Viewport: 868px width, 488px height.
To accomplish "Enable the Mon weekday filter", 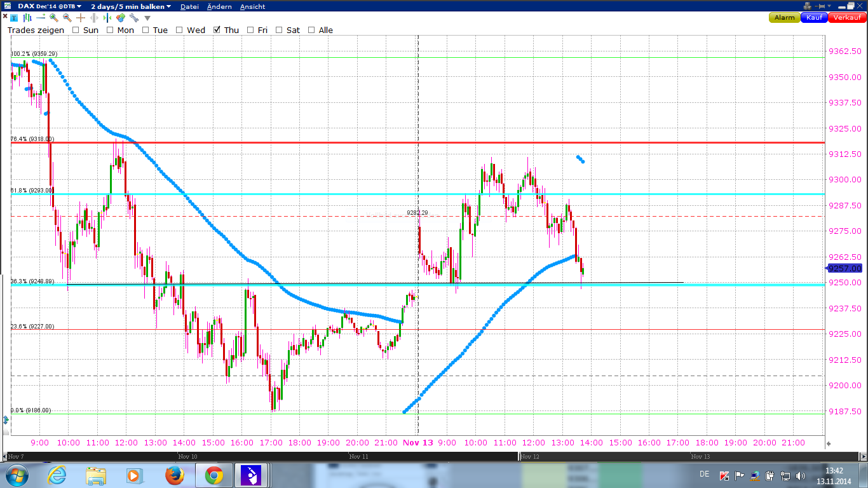I will coord(110,30).
